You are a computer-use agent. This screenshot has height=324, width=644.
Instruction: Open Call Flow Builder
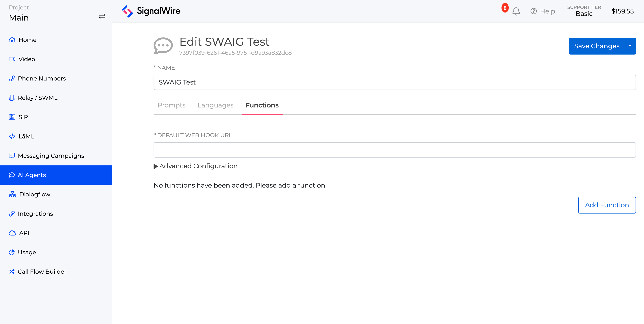click(x=56, y=271)
